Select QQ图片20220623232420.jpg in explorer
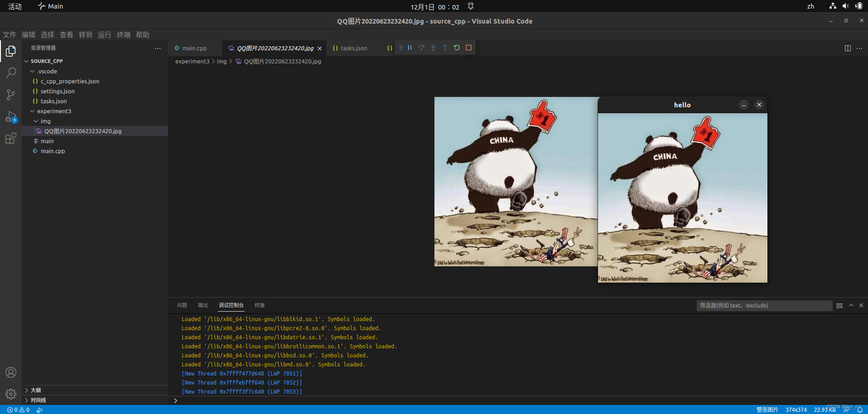The height and width of the screenshot is (414, 868). click(95, 131)
